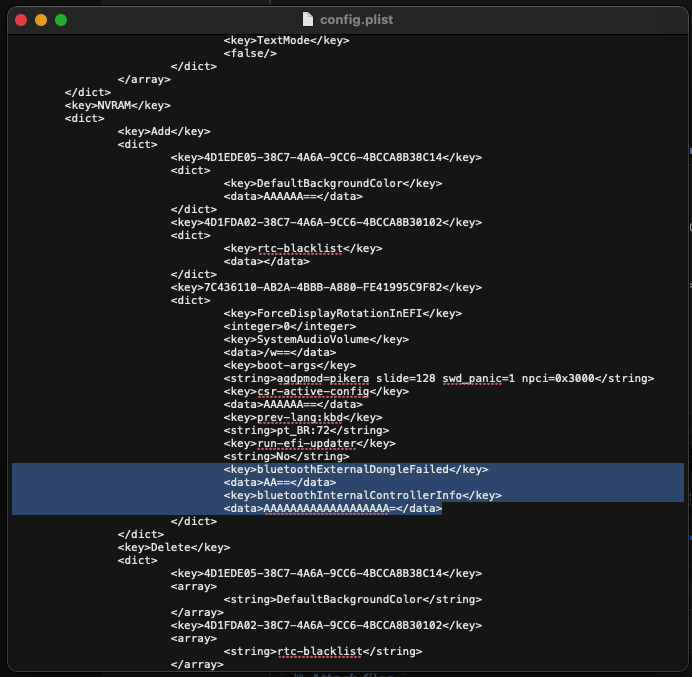Click the config.plist document icon in title bar
This screenshot has width=692, height=677.
click(307, 19)
